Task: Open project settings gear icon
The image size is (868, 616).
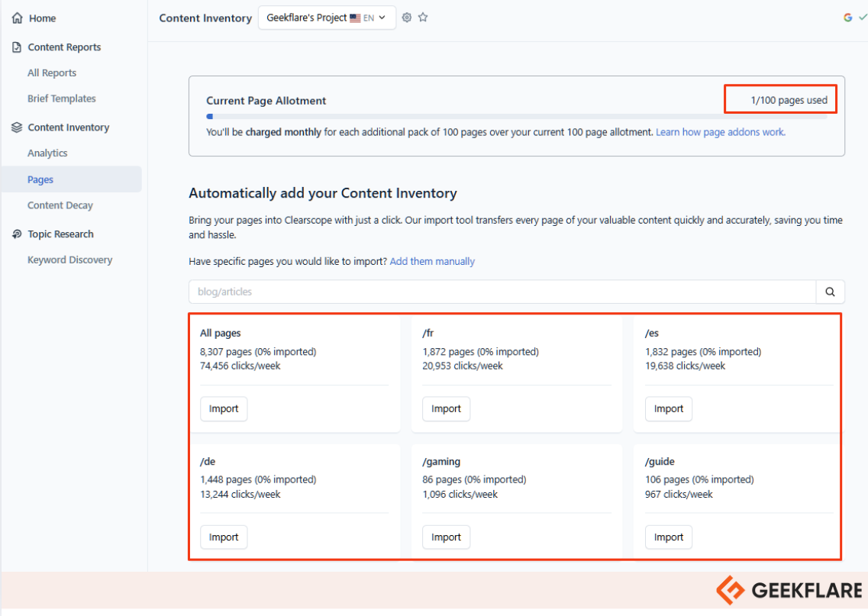Action: point(406,18)
